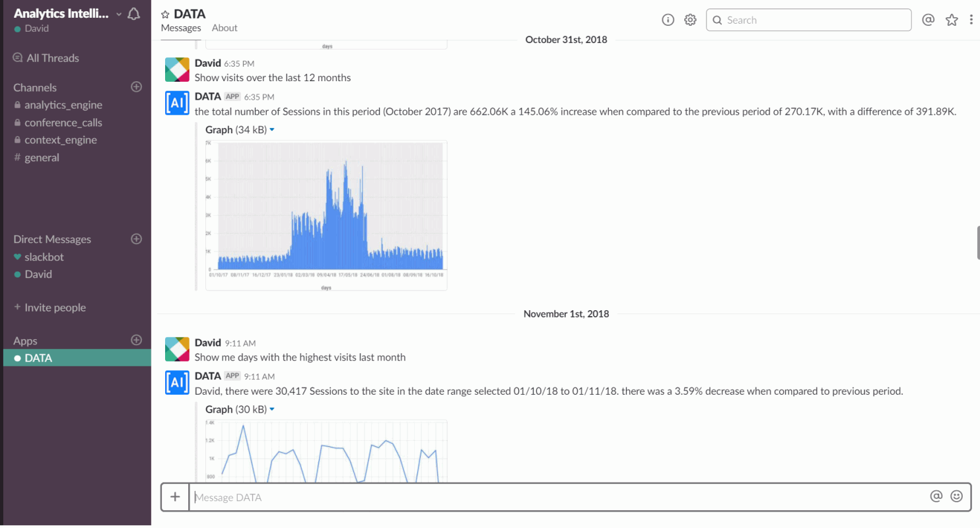Open Direct Messages section header
980x528 pixels.
click(x=52, y=239)
